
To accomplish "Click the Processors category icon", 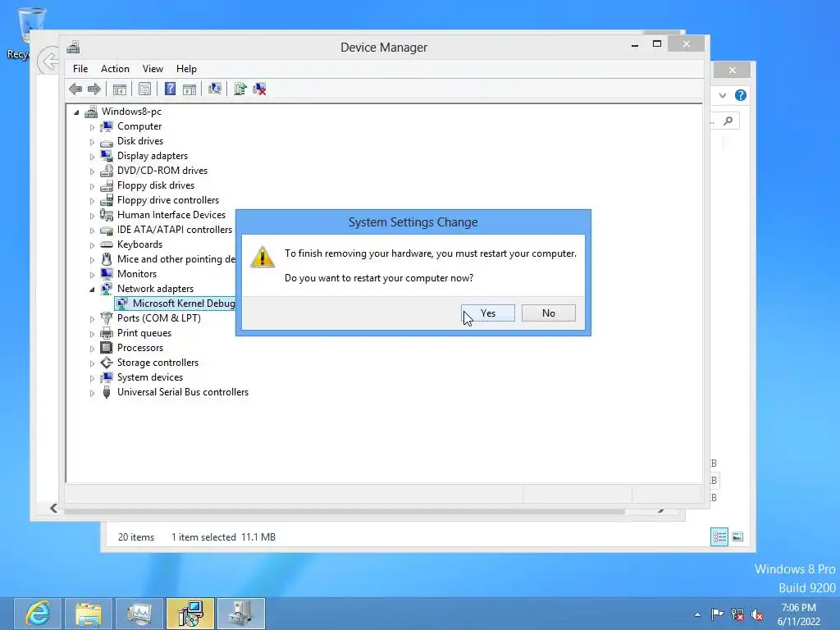I will pyautogui.click(x=107, y=348).
